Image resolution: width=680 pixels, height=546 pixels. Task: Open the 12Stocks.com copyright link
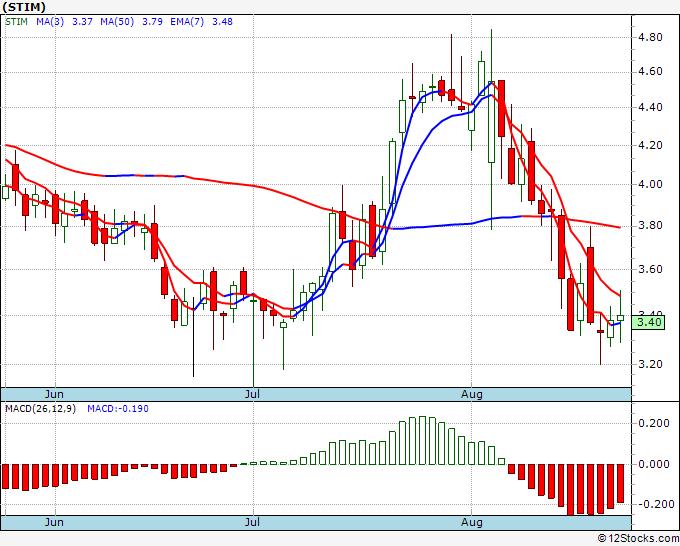click(x=638, y=539)
